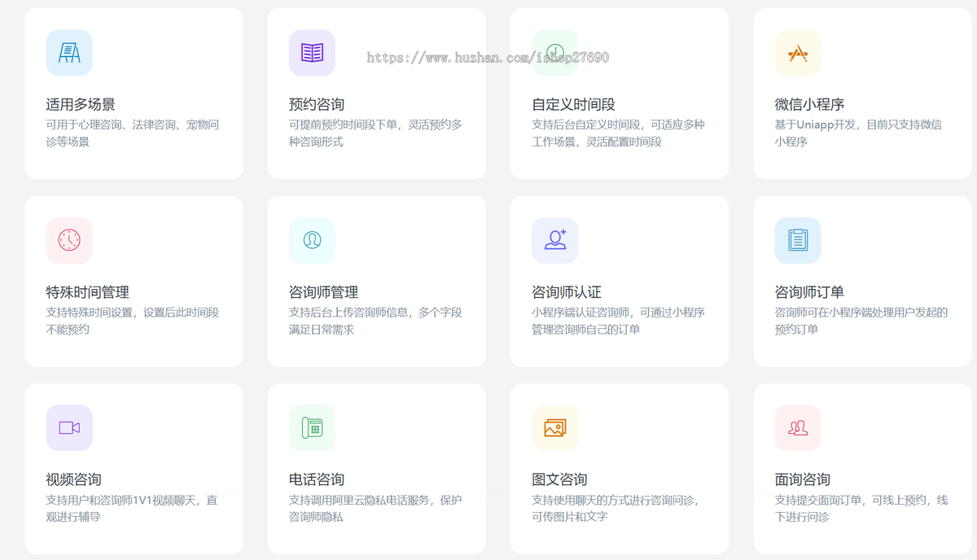This screenshot has height=560, width=977.
Task: Select the 电话咨询 heading
Action: coord(317,479)
